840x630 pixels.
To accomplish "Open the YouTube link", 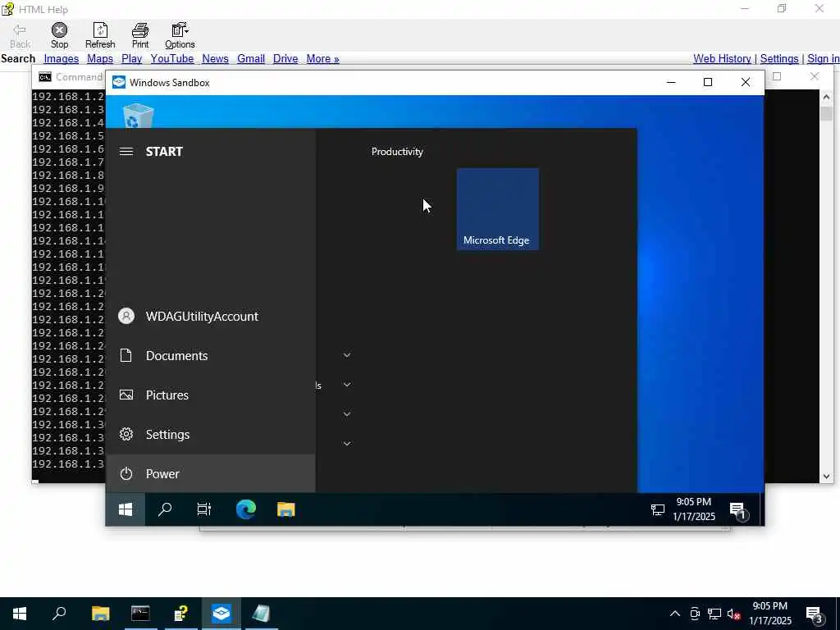I will [172, 58].
